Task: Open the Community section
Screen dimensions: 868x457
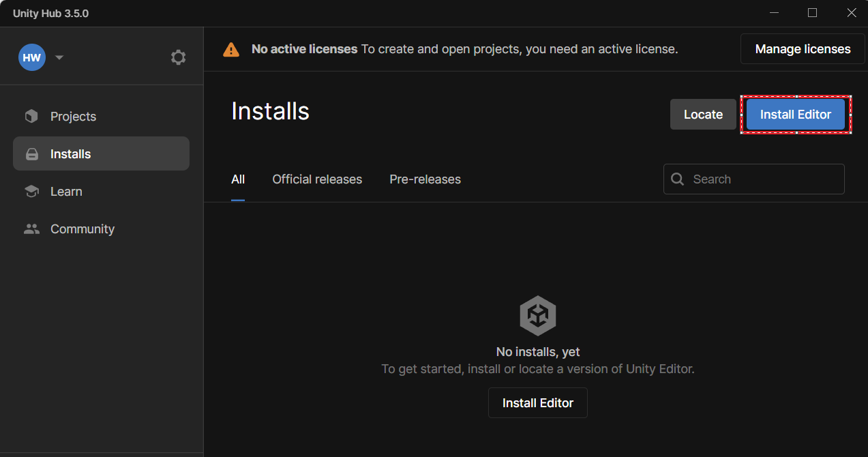Action: (101, 229)
